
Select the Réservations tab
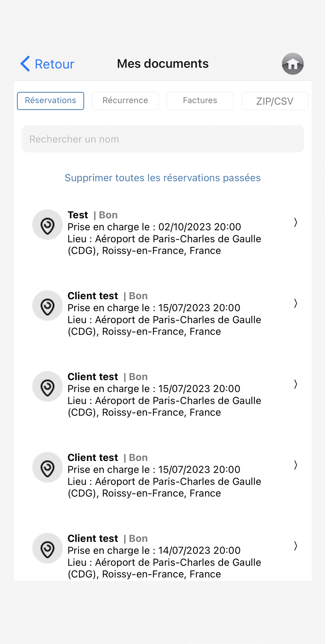(50, 101)
